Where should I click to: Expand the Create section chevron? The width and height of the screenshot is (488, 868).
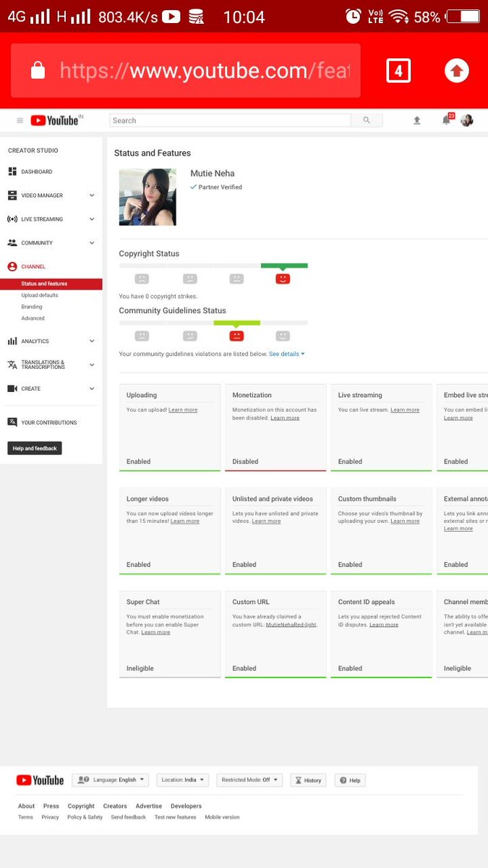pos(92,388)
